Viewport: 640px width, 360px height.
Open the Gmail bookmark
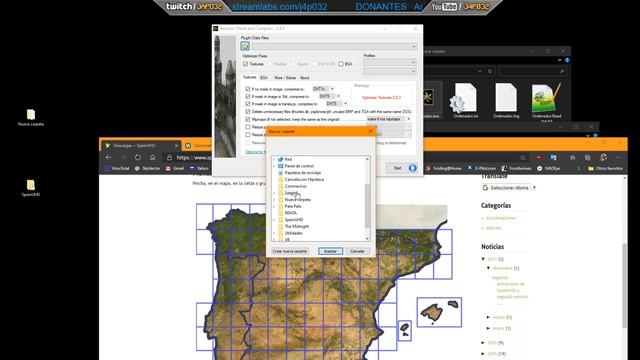pyautogui.click(x=175, y=168)
